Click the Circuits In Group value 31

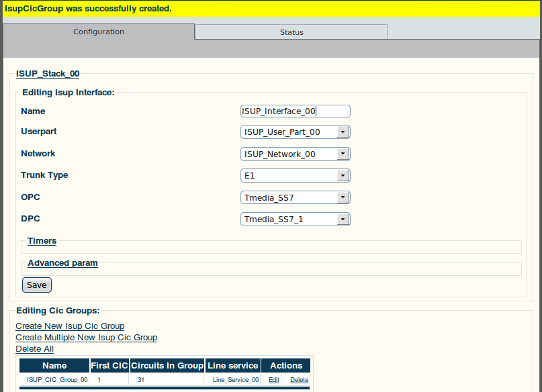click(140, 379)
